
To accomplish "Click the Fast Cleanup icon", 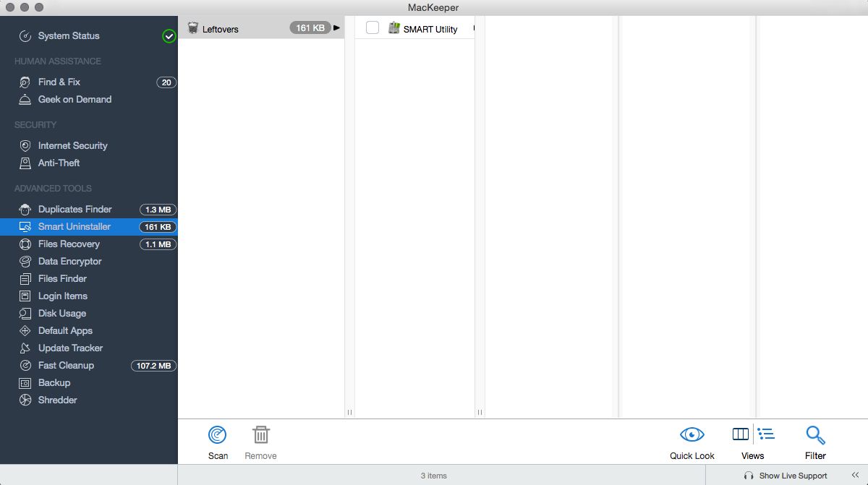I will [x=25, y=365].
